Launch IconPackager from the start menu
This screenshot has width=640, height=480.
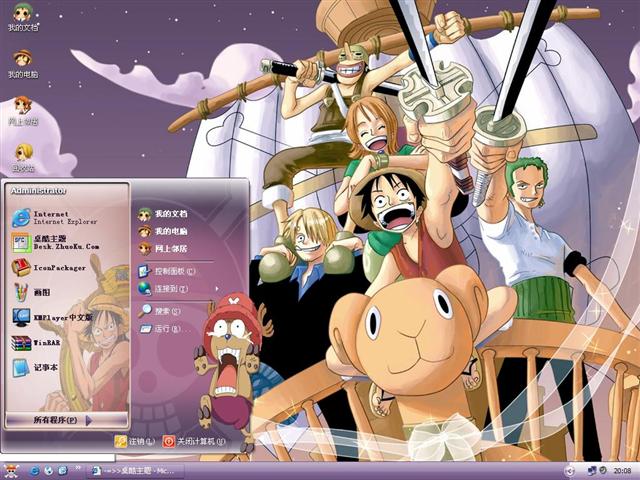(49, 268)
